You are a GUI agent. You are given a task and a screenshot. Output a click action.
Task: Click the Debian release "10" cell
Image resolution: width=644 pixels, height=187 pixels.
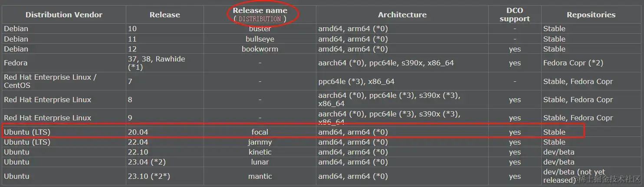(165, 29)
